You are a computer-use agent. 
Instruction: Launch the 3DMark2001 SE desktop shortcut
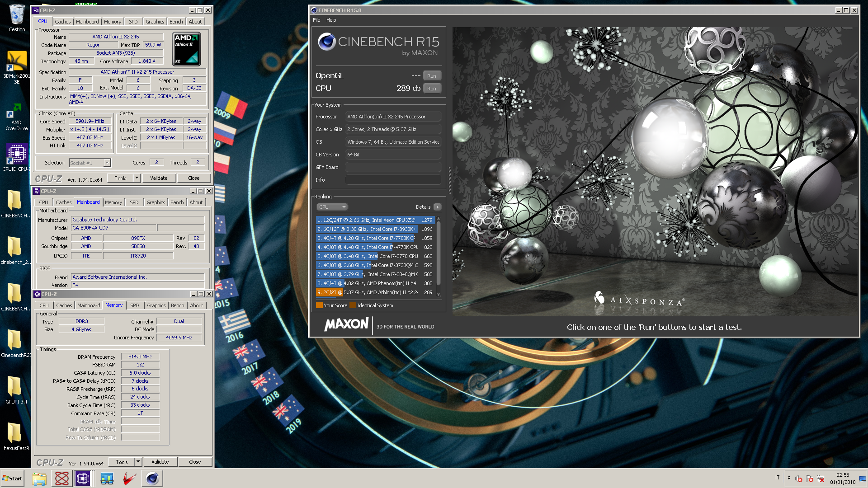point(17,67)
